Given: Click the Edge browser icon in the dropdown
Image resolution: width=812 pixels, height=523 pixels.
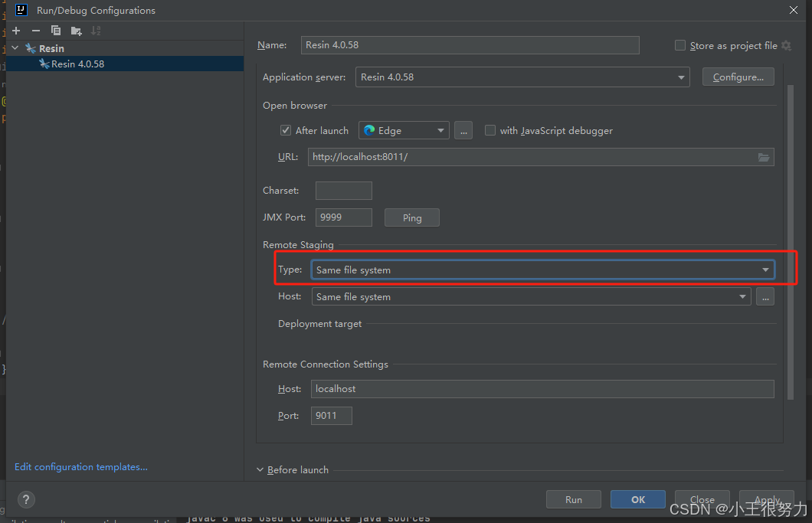Looking at the screenshot, I should (x=369, y=130).
